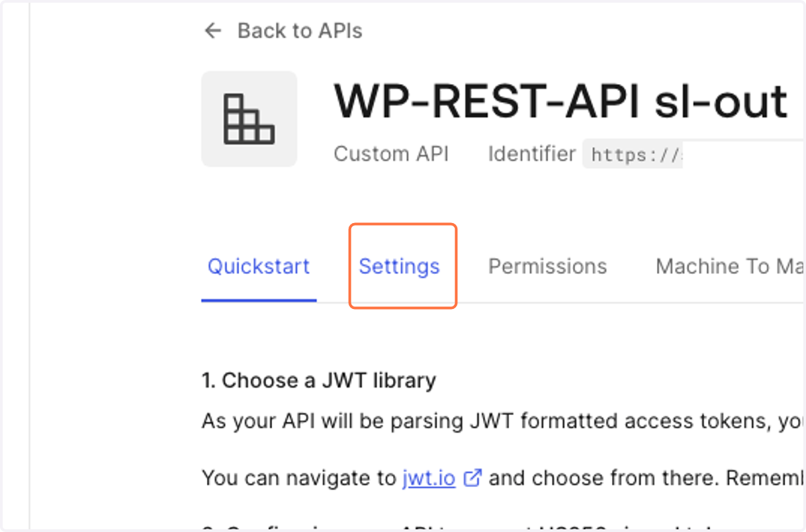This screenshot has height=532, width=806.
Task: Click the Identifier label
Action: point(532,154)
